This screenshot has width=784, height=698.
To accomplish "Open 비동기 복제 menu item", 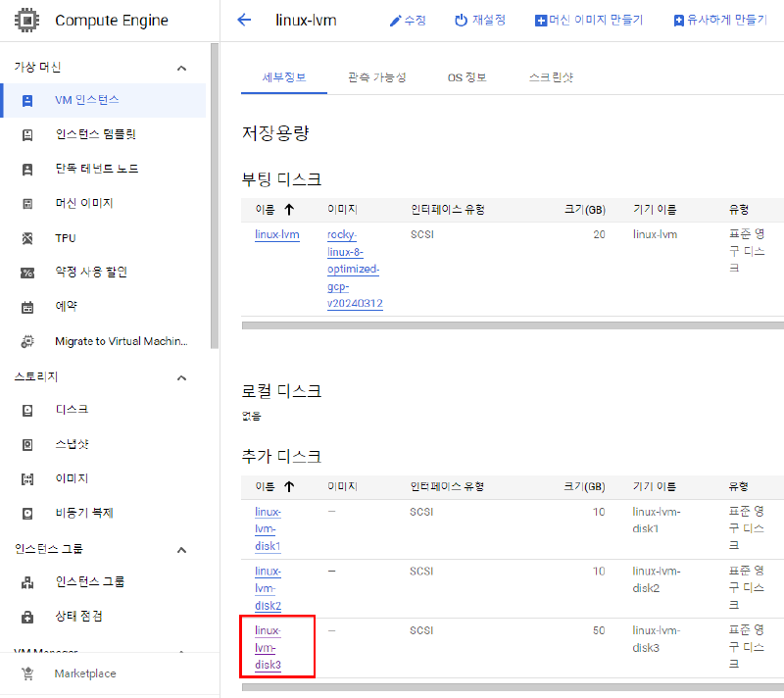I will click(x=84, y=514).
